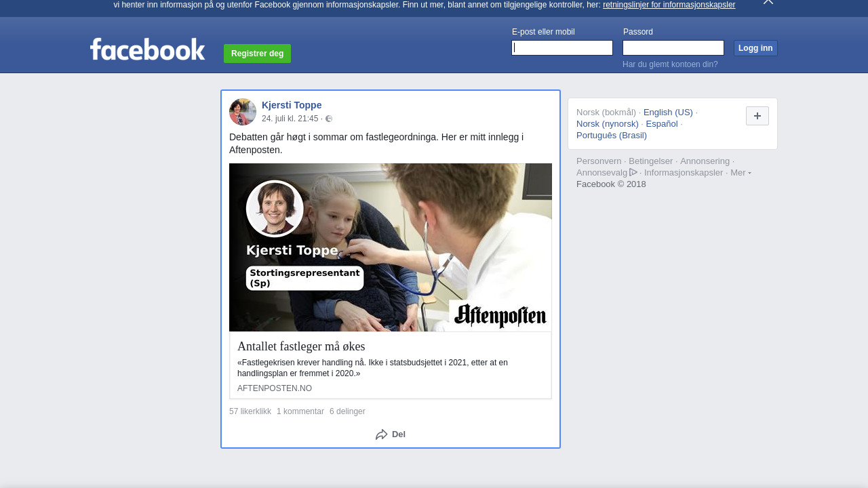
Task: Open the Annonsering footer link
Action: (705, 161)
